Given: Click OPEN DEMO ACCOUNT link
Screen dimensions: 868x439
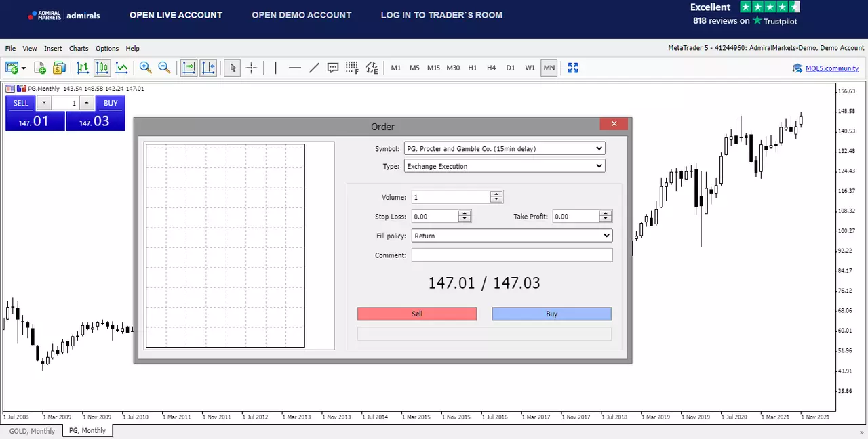Looking at the screenshot, I should [302, 15].
